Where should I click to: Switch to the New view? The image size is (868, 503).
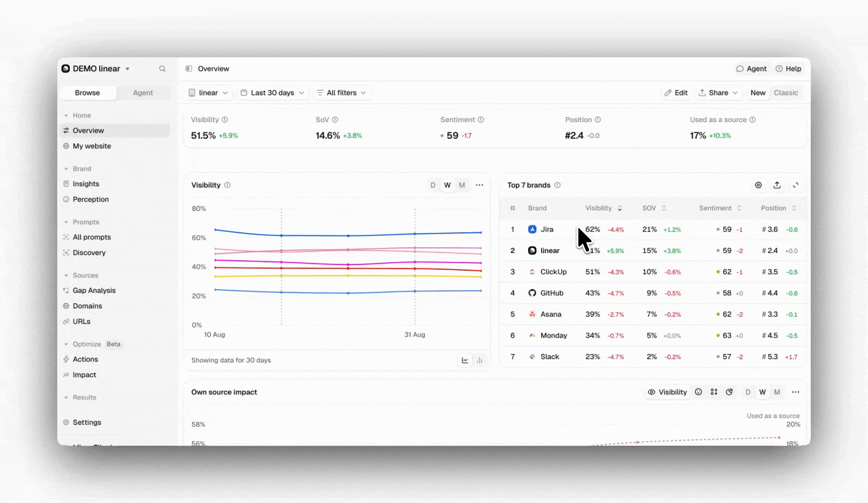(x=758, y=93)
